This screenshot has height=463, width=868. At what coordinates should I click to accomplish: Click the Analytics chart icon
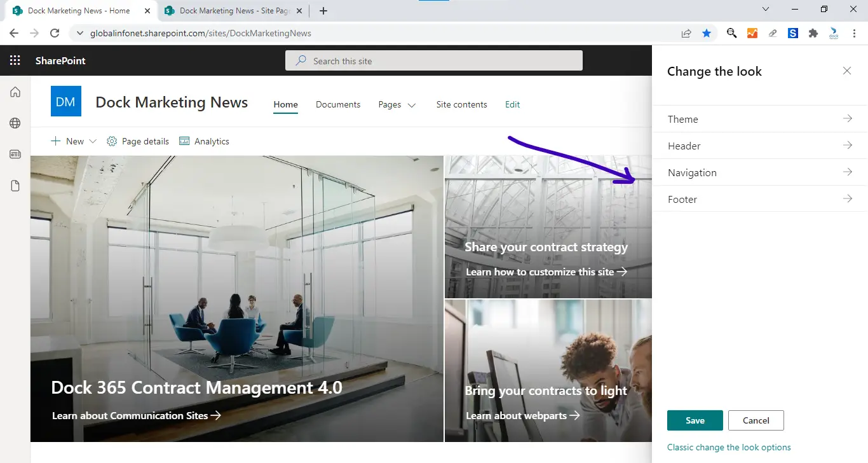184,141
